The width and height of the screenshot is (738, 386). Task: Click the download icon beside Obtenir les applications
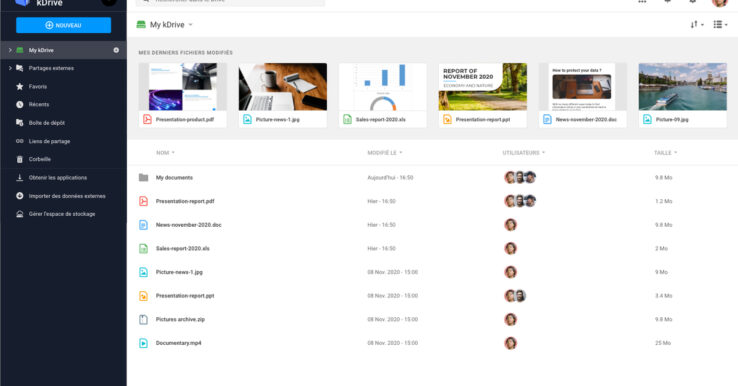[x=19, y=177]
